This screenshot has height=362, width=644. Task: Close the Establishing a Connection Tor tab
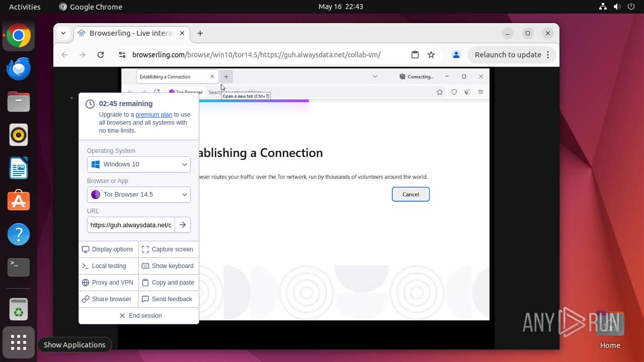tap(212, 76)
